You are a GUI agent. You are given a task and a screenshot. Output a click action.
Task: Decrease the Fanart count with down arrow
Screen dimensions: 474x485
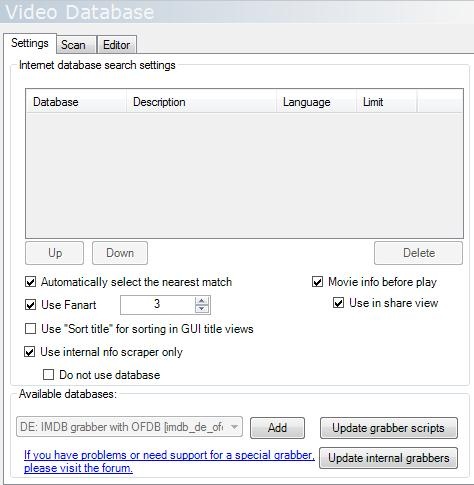[x=202, y=309]
